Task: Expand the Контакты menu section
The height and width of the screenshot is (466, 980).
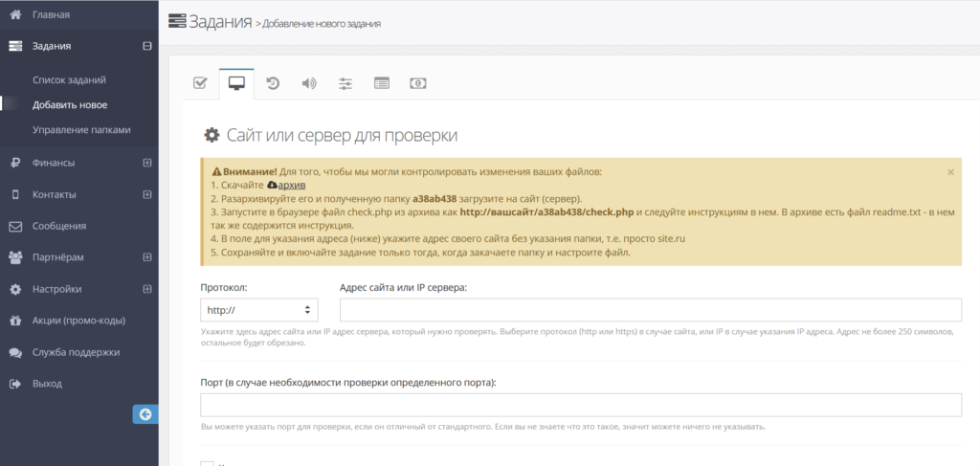Action: click(146, 194)
